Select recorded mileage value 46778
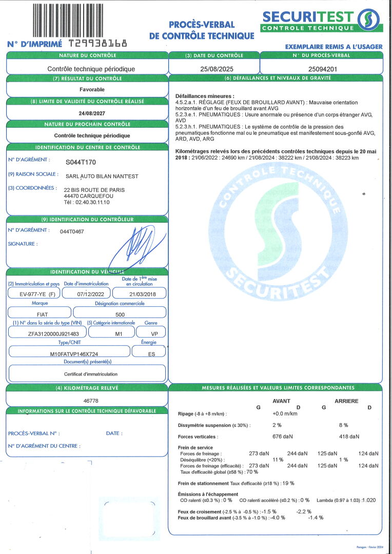 (91, 401)
